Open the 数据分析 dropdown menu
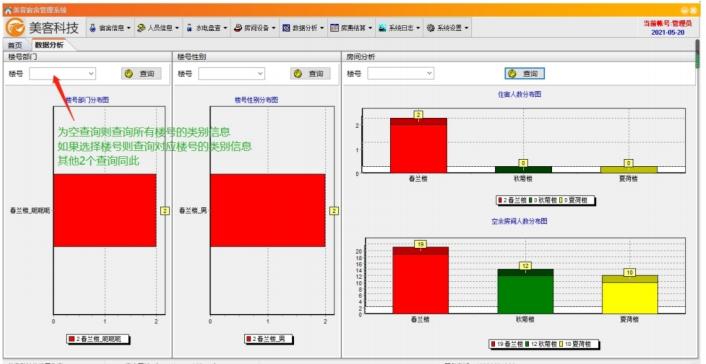Screen dimensions: 706x364 click(x=303, y=28)
